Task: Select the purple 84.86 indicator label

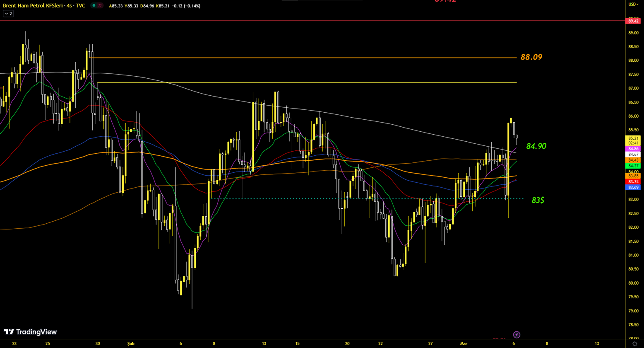Action: point(633,148)
